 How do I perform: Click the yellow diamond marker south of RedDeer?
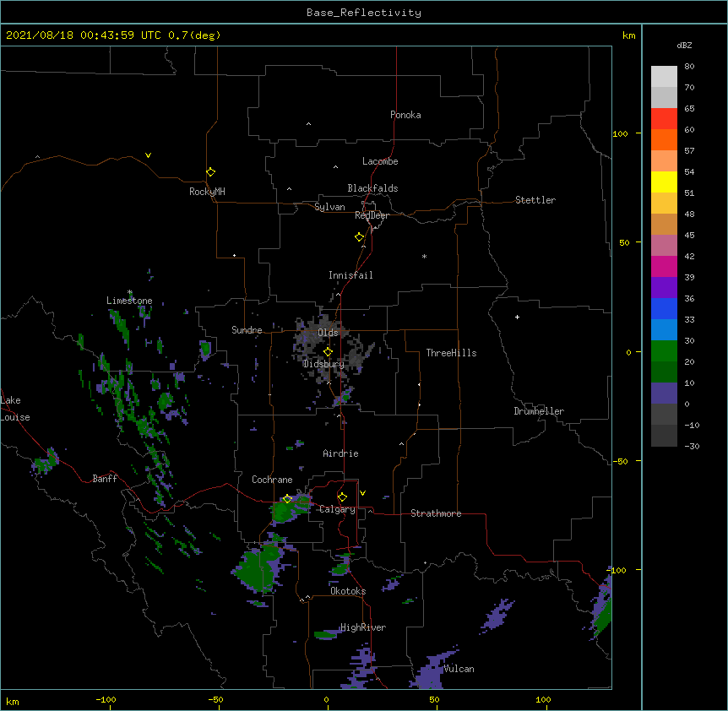[x=359, y=236]
